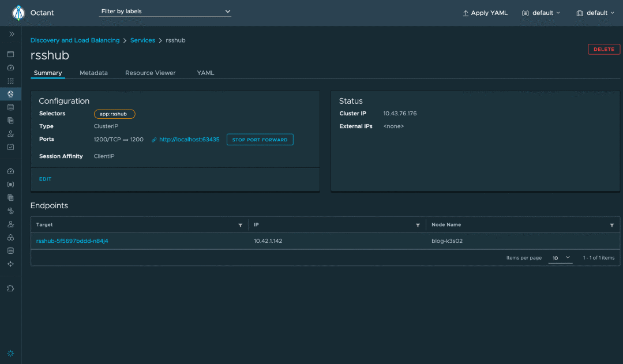Image resolution: width=623 pixels, height=364 pixels.
Task: Click the chain link icon beside localhost URL
Action: pyautogui.click(x=154, y=140)
